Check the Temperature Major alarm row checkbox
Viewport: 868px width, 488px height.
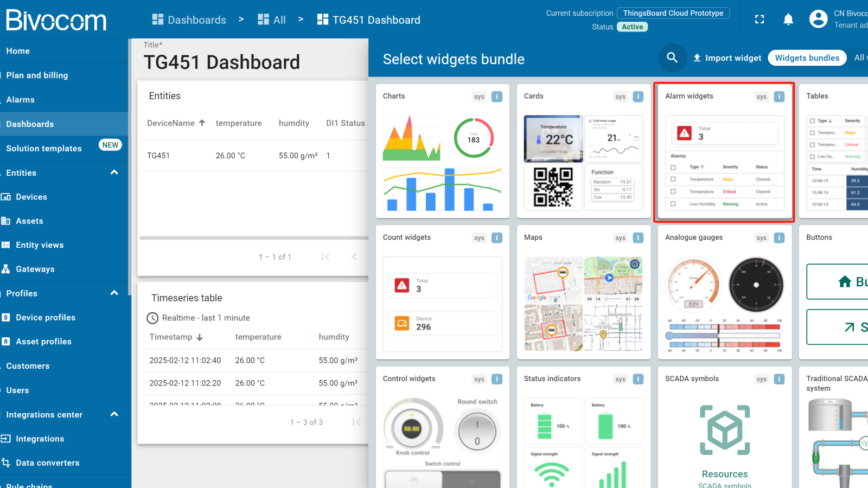(x=673, y=179)
